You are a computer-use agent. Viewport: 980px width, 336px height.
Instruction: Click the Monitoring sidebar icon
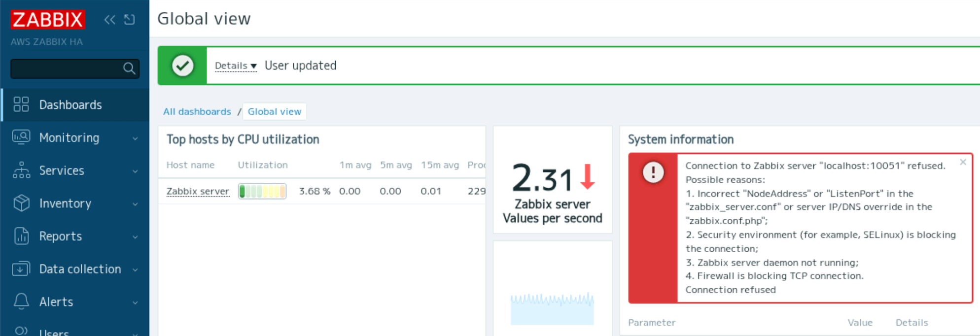coord(21,137)
